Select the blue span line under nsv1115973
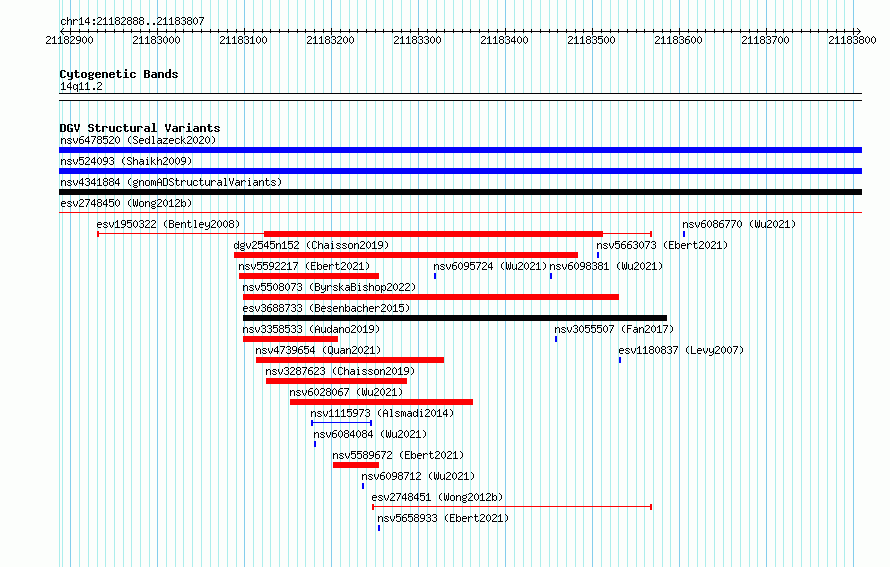890x567 pixels. pos(342,423)
